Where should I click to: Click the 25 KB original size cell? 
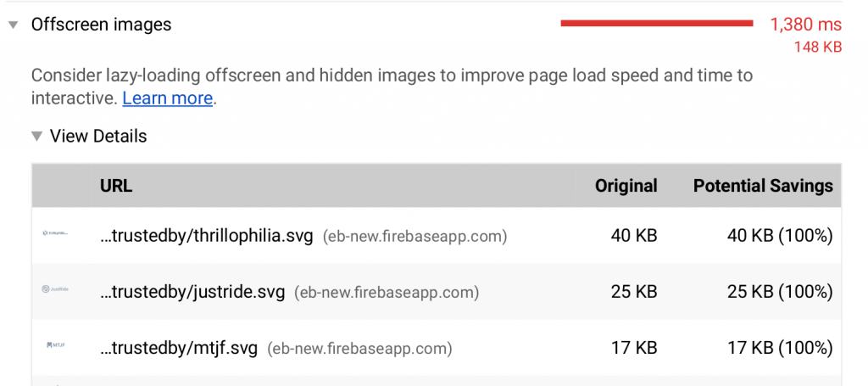[x=634, y=292]
